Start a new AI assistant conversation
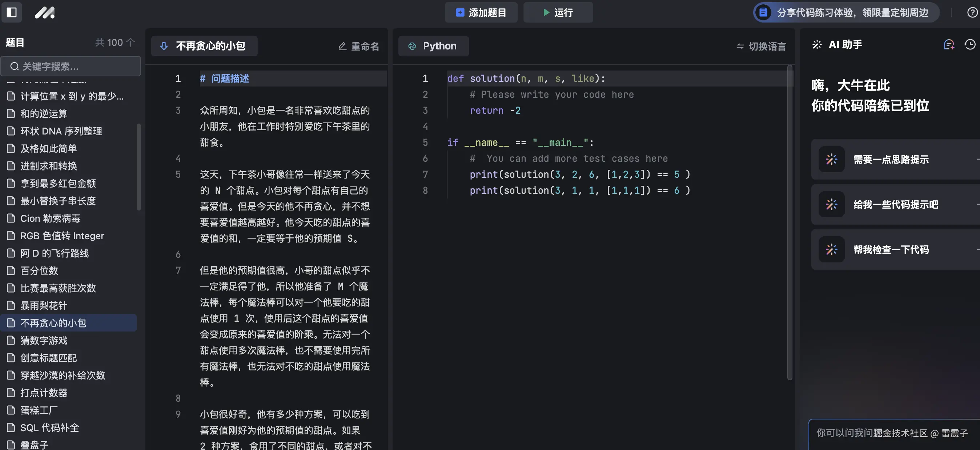This screenshot has width=980, height=450. (x=948, y=44)
